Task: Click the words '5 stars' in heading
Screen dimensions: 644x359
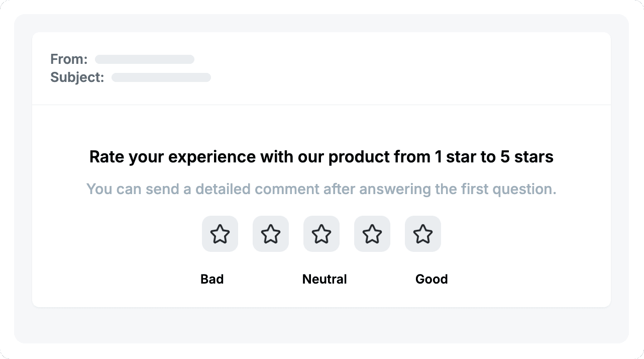Action: pyautogui.click(x=526, y=157)
